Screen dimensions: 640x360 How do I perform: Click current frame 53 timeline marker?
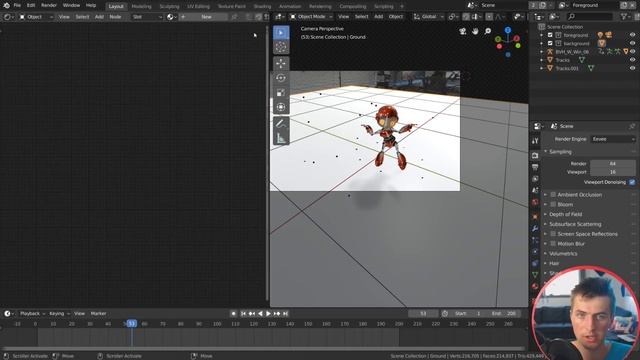131,324
